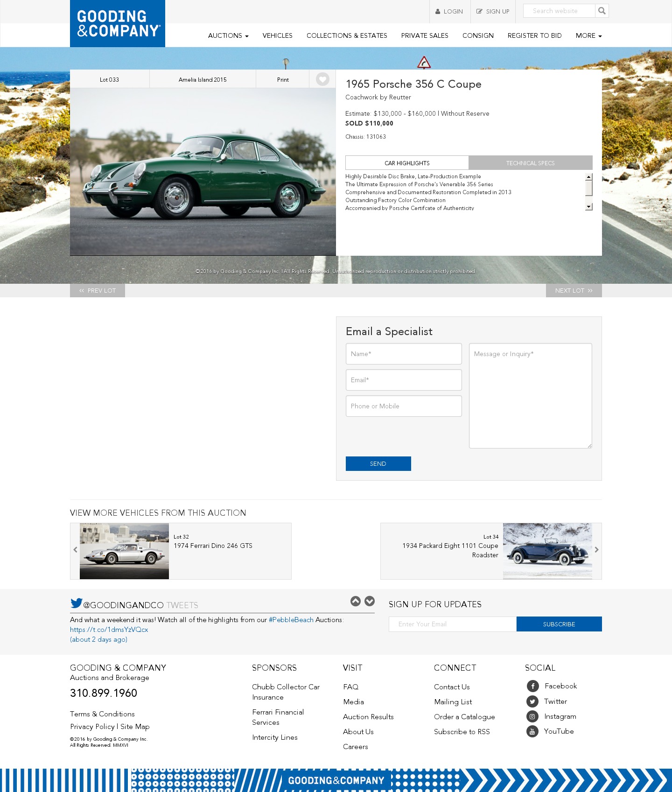This screenshot has height=792, width=672.
Task: Show next tweet with down arrow
Action: tap(370, 601)
